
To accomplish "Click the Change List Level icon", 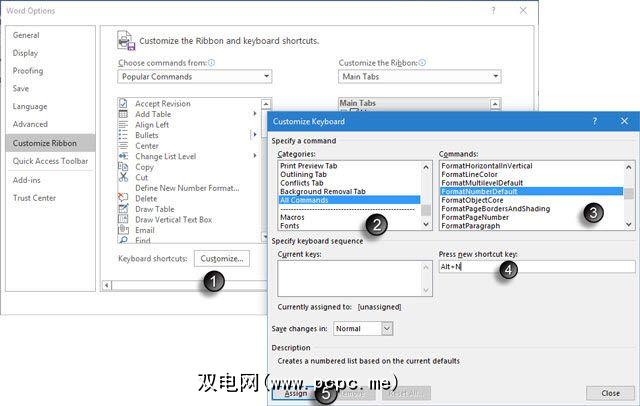I will (x=123, y=156).
